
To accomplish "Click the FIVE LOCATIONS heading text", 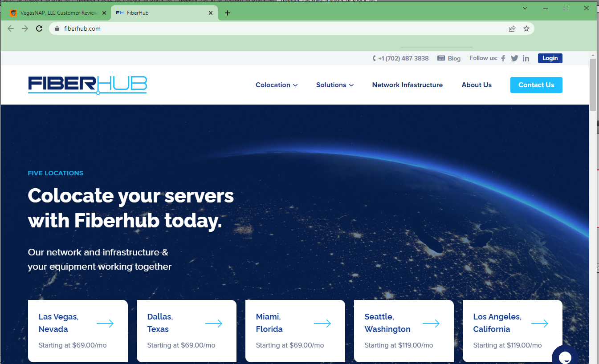I will pyautogui.click(x=56, y=173).
